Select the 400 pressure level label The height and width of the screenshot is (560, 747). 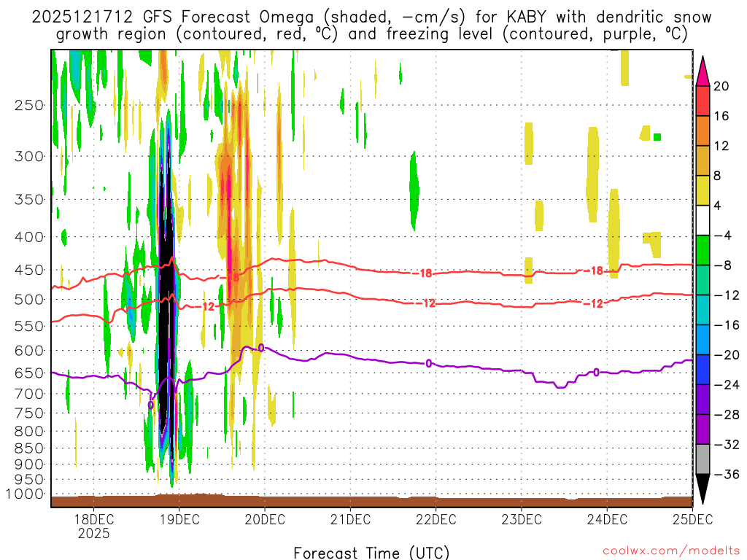click(29, 237)
